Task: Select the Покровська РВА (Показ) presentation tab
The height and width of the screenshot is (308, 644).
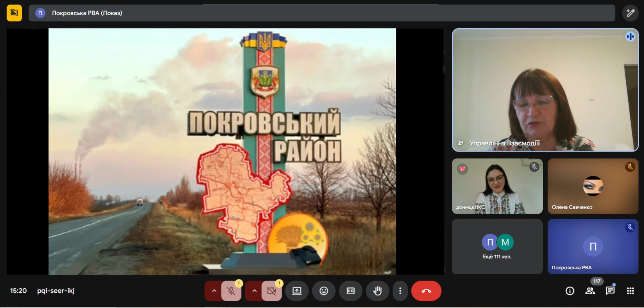Action: coord(87,13)
